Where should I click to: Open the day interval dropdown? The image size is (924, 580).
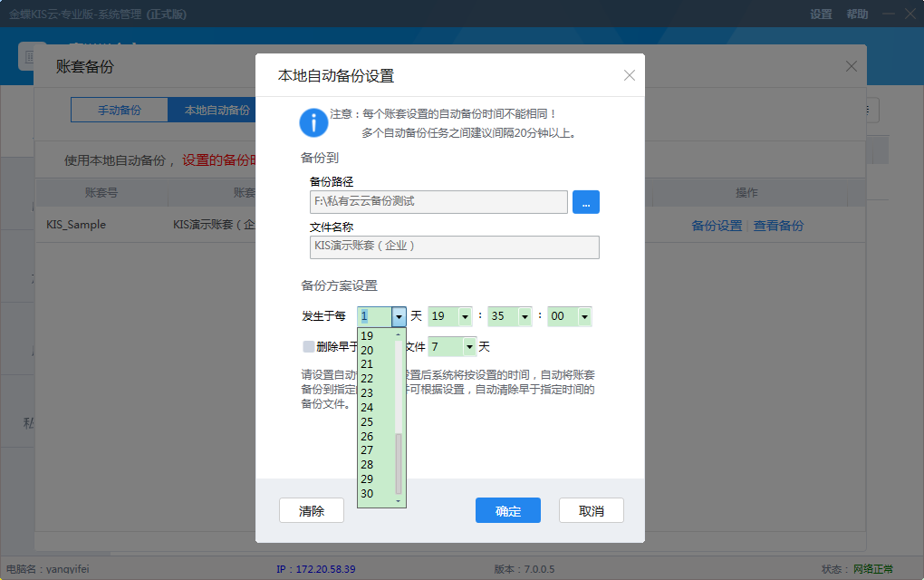[x=399, y=316]
